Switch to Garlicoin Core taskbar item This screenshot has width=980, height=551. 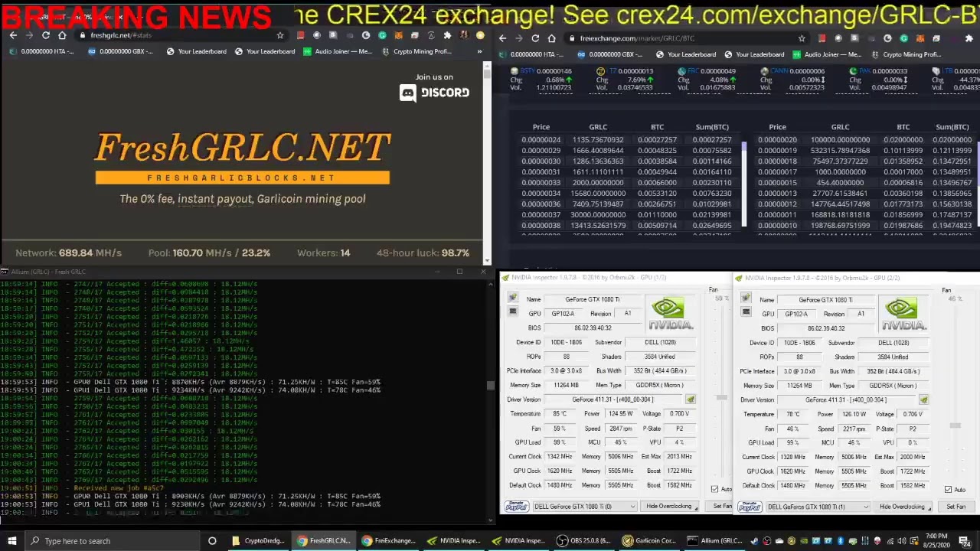[x=650, y=541]
